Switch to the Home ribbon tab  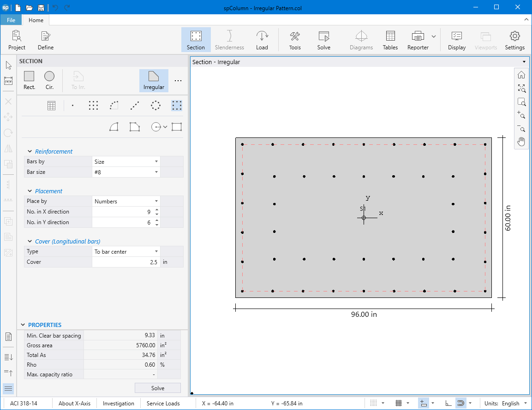(36, 20)
